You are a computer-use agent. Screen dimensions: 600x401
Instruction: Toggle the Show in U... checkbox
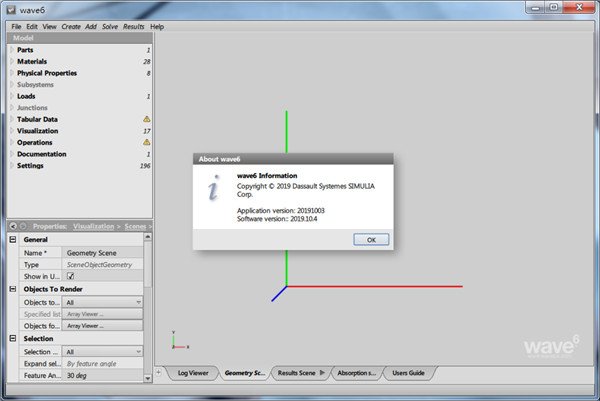pos(70,276)
